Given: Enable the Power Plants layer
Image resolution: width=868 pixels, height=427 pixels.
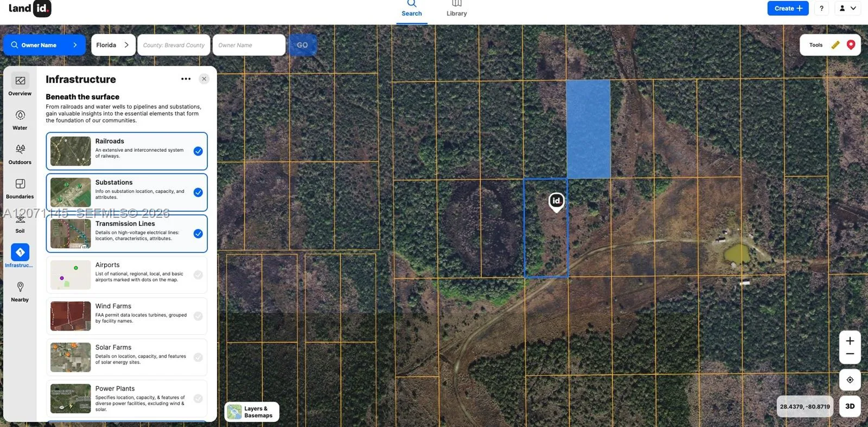Looking at the screenshot, I should click(x=198, y=398).
